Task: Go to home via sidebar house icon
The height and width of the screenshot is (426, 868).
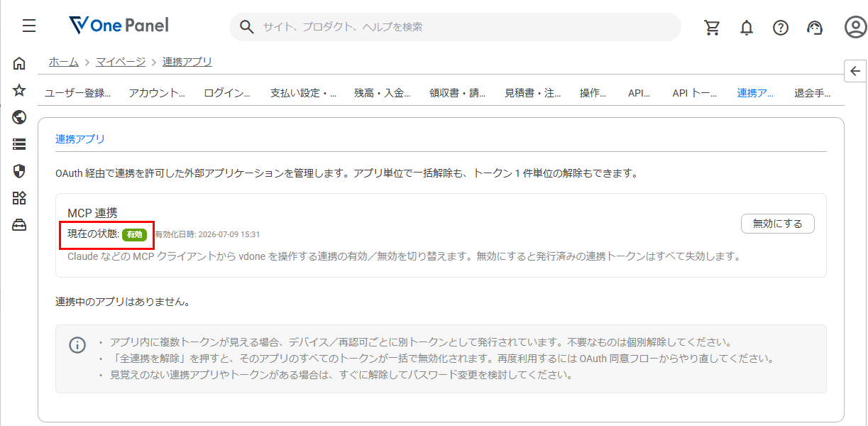Action: click(x=19, y=63)
